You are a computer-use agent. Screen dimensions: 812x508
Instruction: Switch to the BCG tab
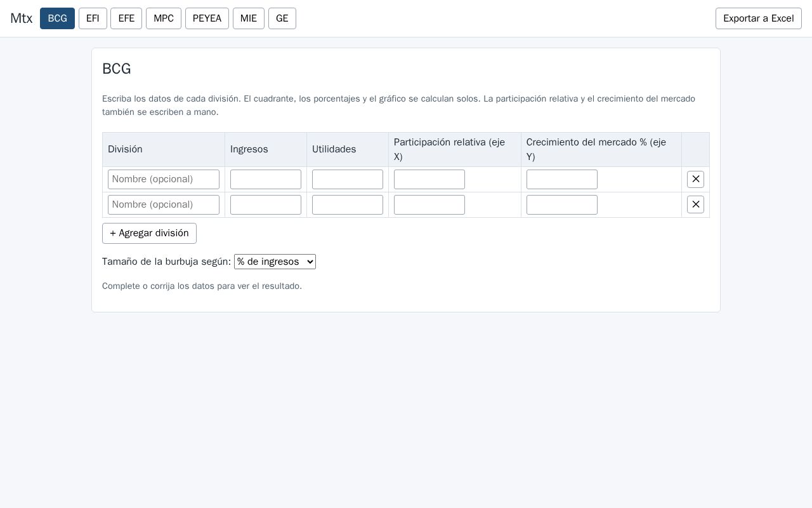tap(57, 18)
